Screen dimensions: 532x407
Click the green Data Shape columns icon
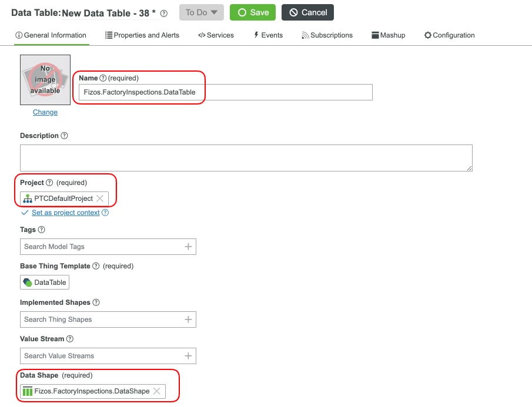28,391
